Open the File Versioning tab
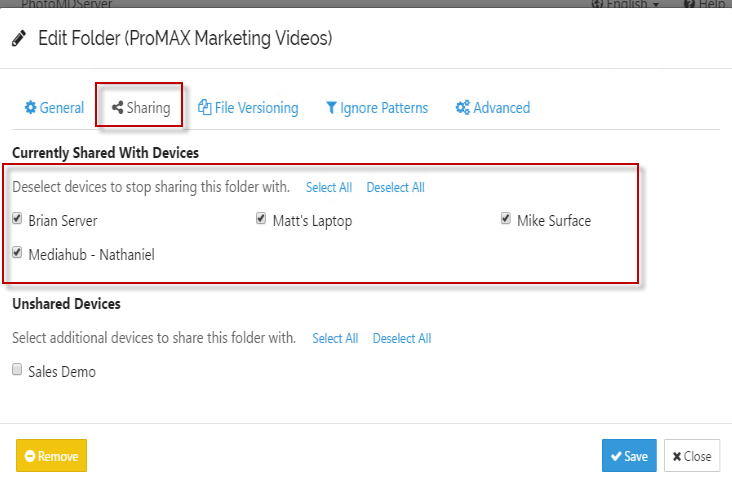 click(248, 108)
